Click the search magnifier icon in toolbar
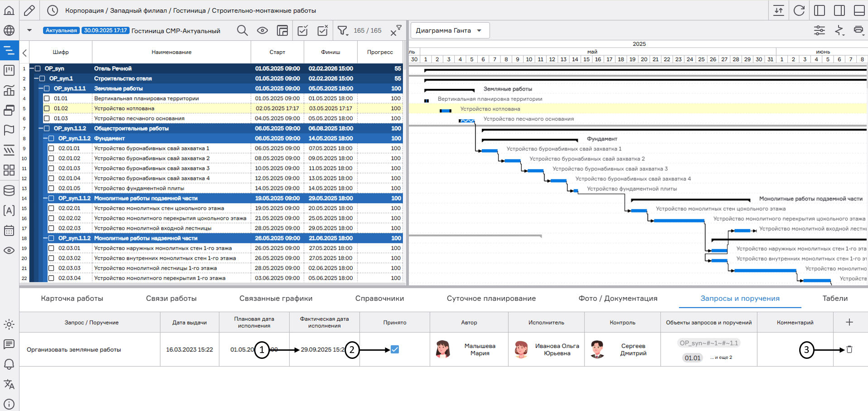 (242, 30)
